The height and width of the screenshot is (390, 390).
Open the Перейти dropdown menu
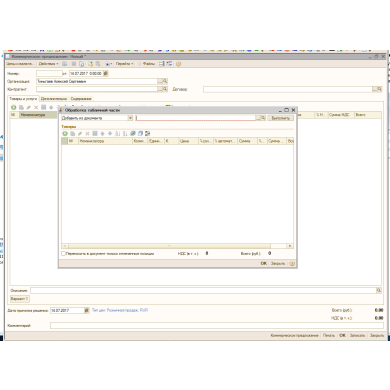(x=125, y=64)
